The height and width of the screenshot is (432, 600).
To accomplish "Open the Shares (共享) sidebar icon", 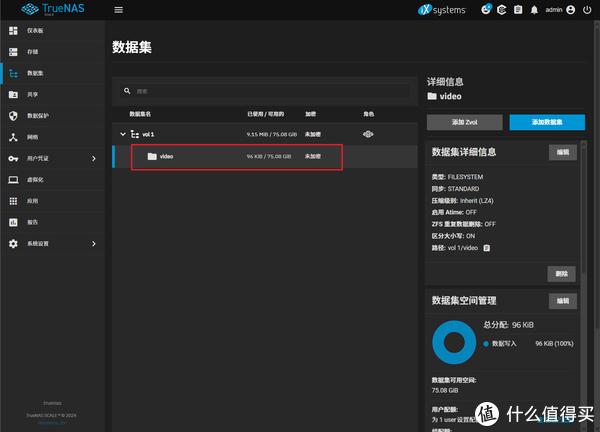I will pyautogui.click(x=13, y=94).
